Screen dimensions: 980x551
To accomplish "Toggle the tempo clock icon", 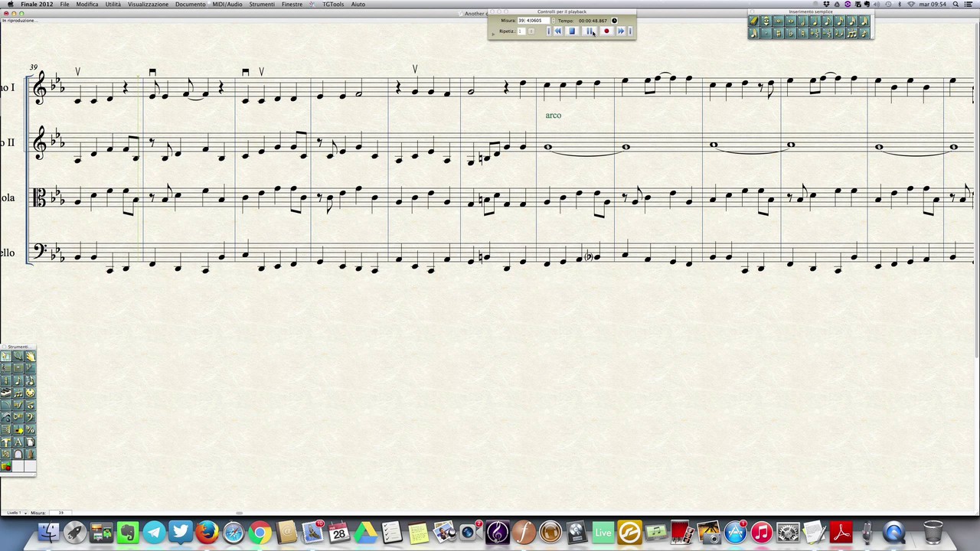I will (614, 21).
